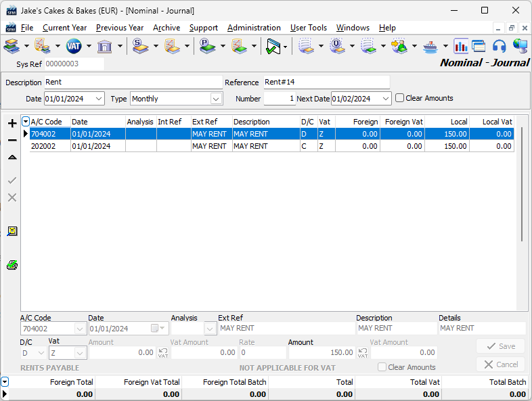Open the Support menu
532x401 pixels.
coord(204,28)
